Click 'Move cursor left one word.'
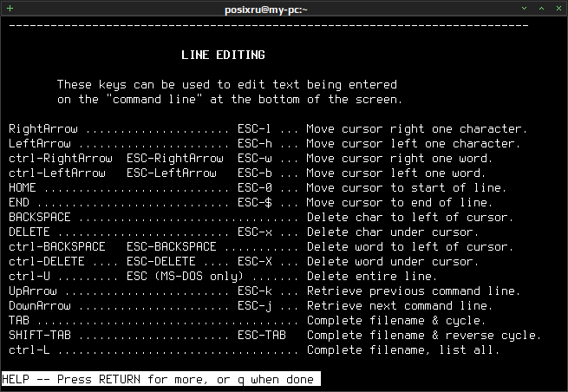The width and height of the screenshot is (568, 392). point(395,173)
